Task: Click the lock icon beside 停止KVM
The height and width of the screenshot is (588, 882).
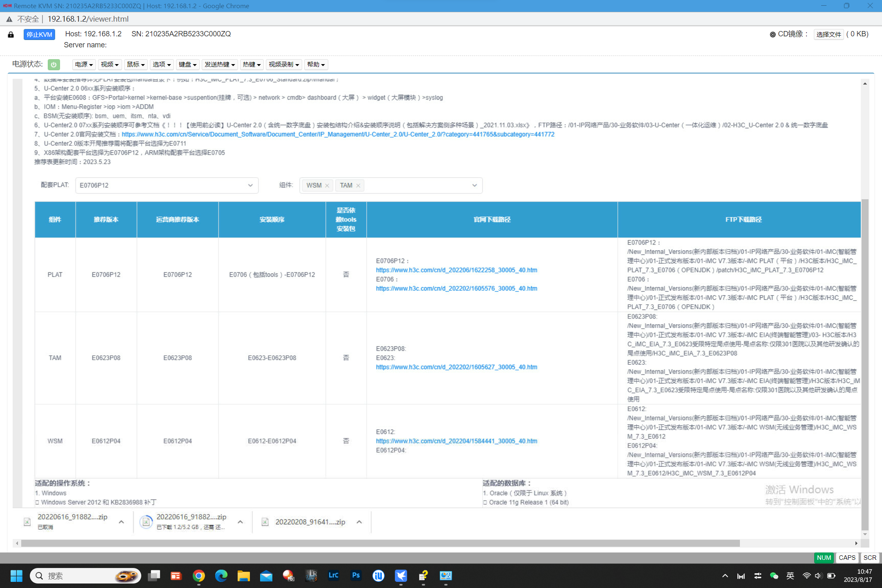Action: [x=11, y=35]
